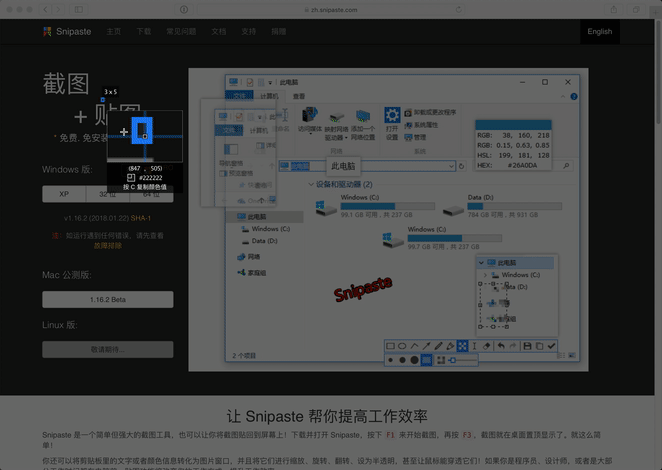Switch site language to English
This screenshot has width=662, height=470.
coord(600,32)
